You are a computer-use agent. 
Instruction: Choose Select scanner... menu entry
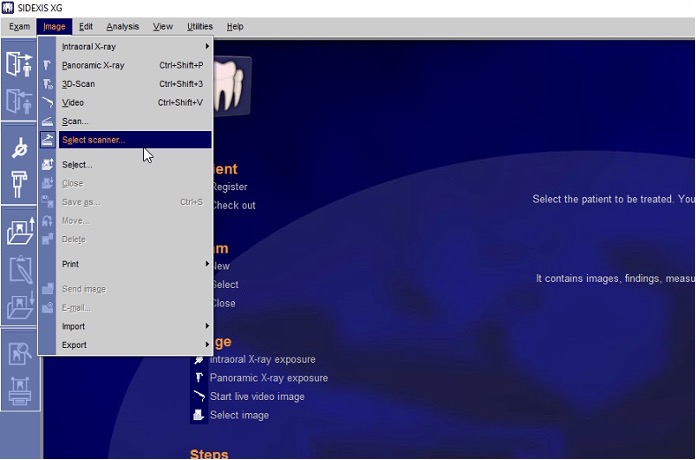click(x=135, y=140)
